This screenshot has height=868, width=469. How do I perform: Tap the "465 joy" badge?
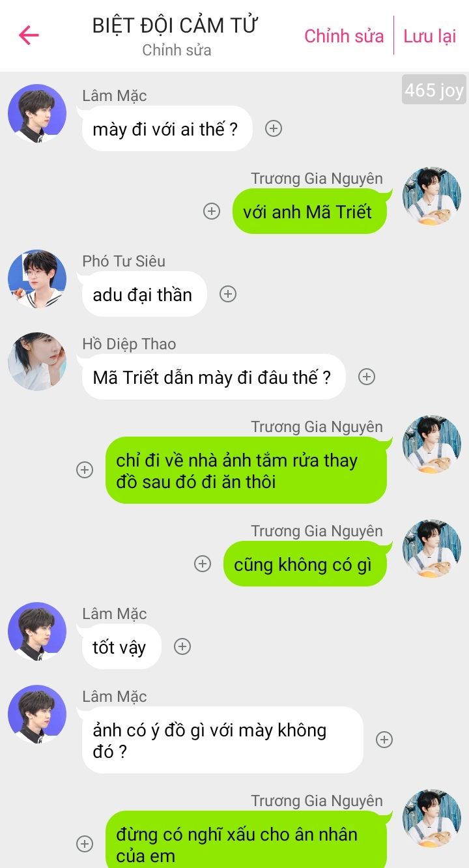pyautogui.click(x=433, y=90)
